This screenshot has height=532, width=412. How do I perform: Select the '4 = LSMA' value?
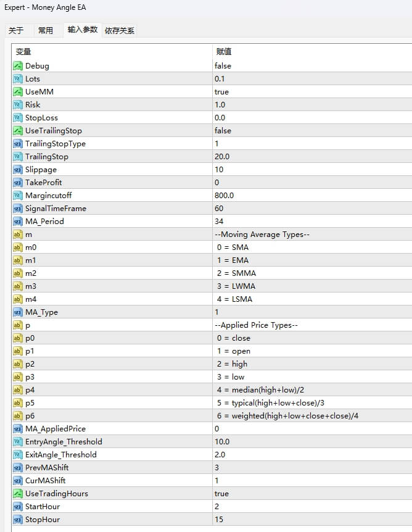234,299
